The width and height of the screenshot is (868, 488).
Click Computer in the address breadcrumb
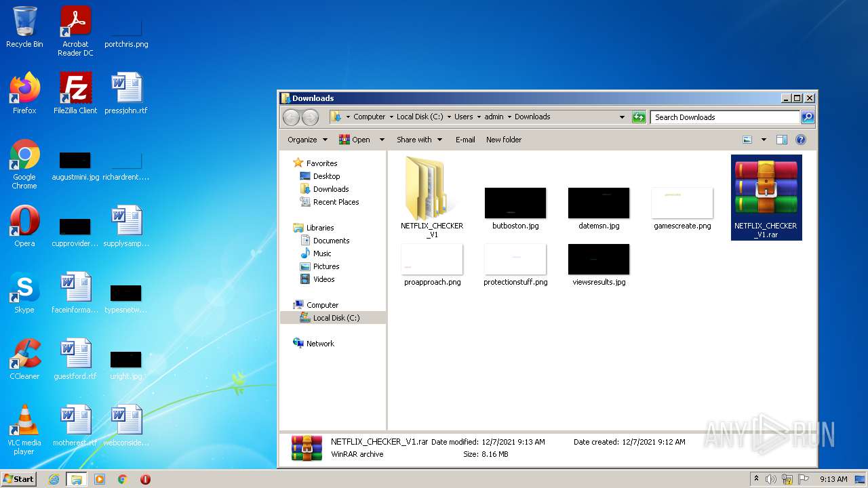pyautogui.click(x=369, y=117)
